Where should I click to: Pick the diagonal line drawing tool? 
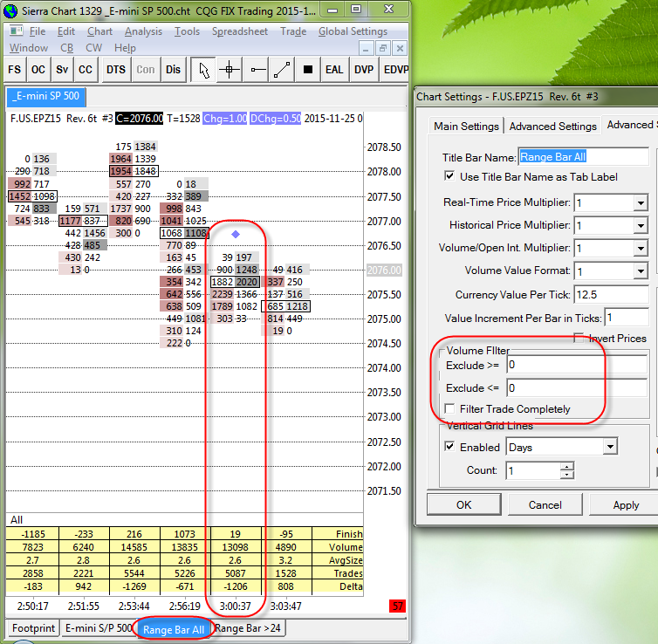(x=281, y=70)
